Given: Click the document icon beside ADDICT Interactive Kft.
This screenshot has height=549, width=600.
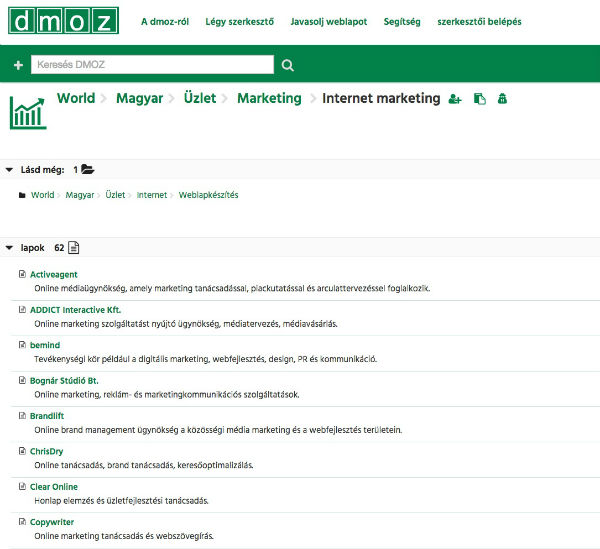Looking at the screenshot, I should pyautogui.click(x=22, y=310).
